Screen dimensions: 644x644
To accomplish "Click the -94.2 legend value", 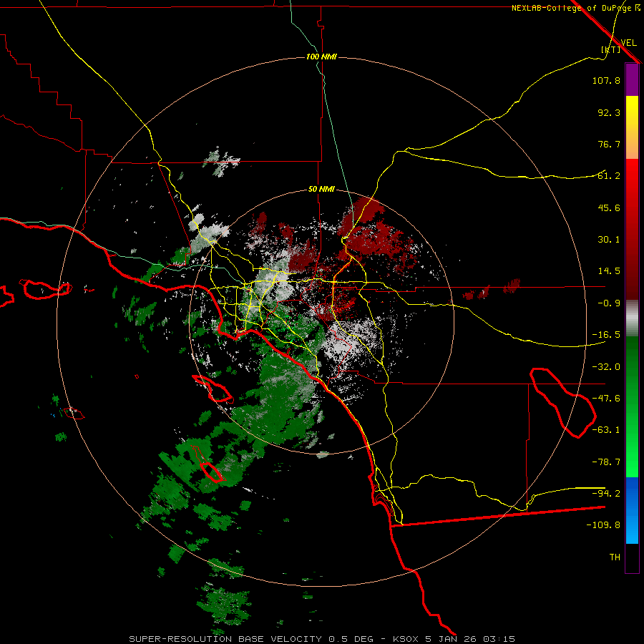I will coord(606,494).
